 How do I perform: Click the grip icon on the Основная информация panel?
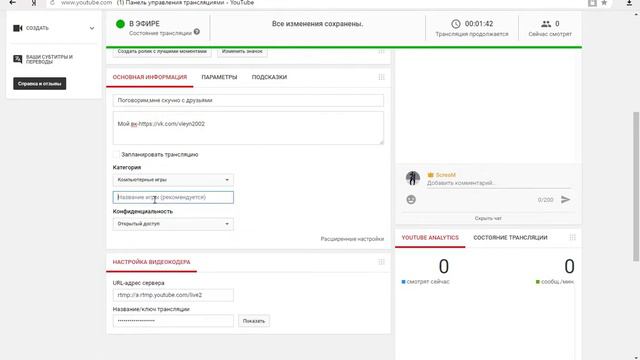pyautogui.click(x=381, y=77)
